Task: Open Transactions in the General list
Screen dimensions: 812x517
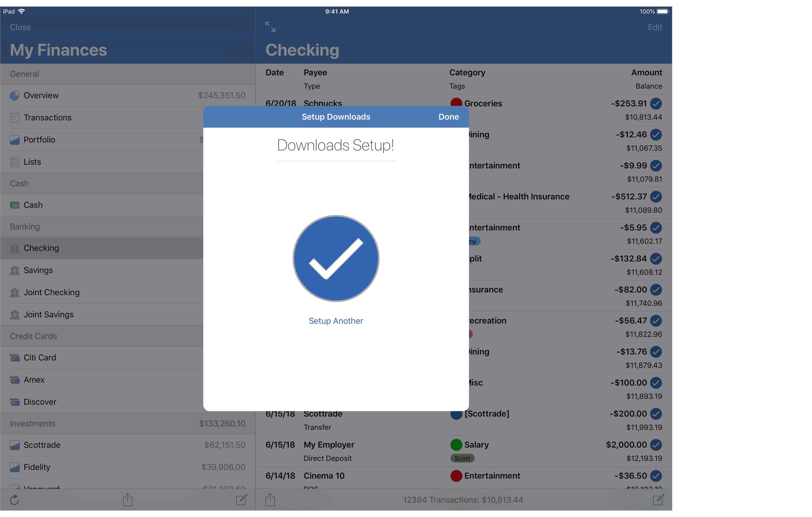Action: tap(47, 117)
